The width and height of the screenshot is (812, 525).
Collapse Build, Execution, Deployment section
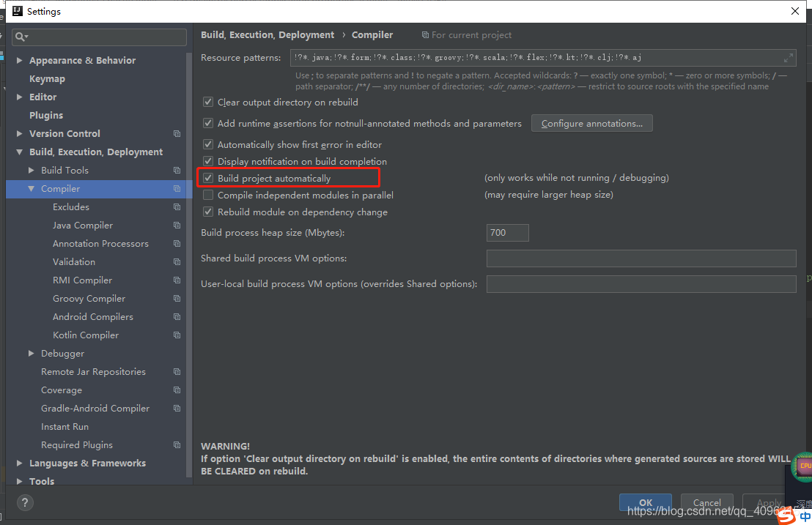pos(19,152)
